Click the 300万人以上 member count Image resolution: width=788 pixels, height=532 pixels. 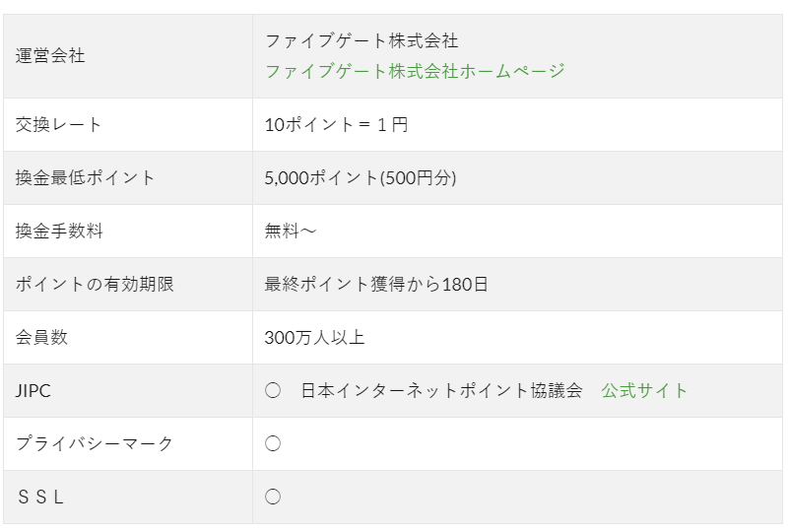pos(314,337)
